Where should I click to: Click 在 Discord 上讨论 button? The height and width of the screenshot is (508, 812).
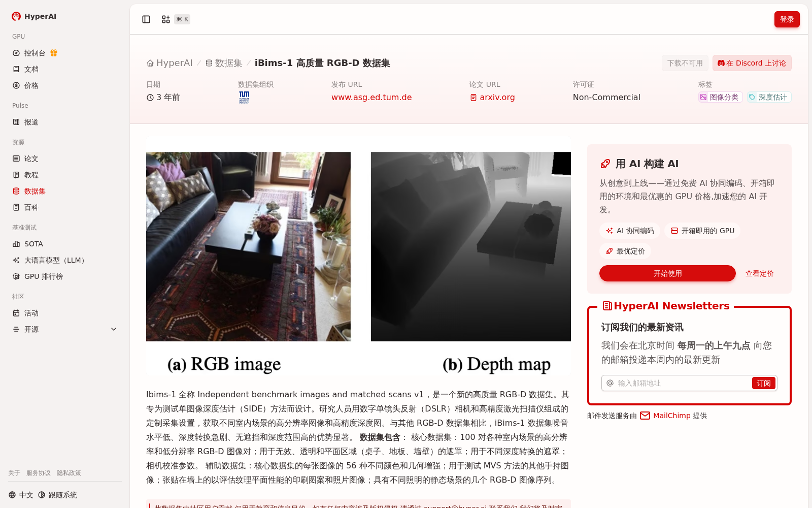pos(752,63)
